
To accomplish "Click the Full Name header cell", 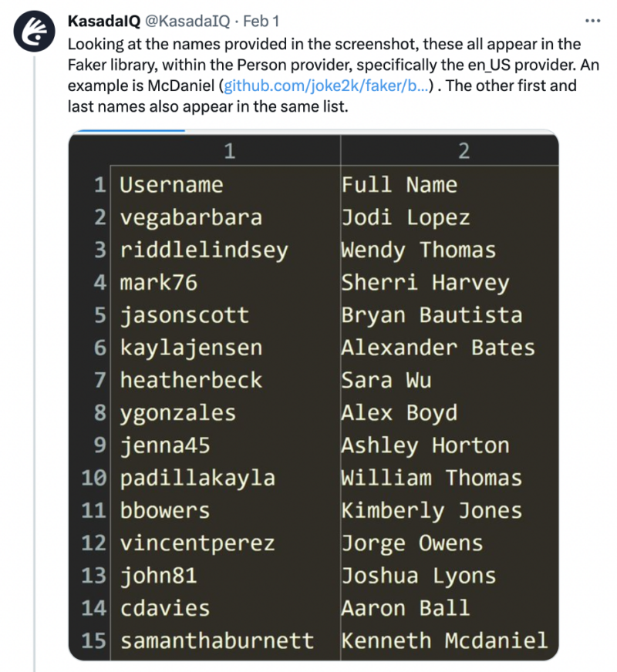I will (x=400, y=185).
